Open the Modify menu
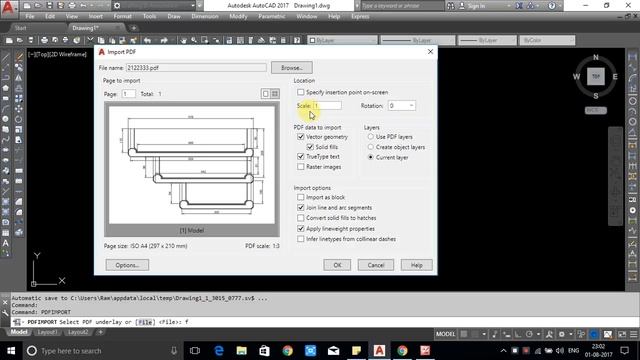 coord(238,16)
